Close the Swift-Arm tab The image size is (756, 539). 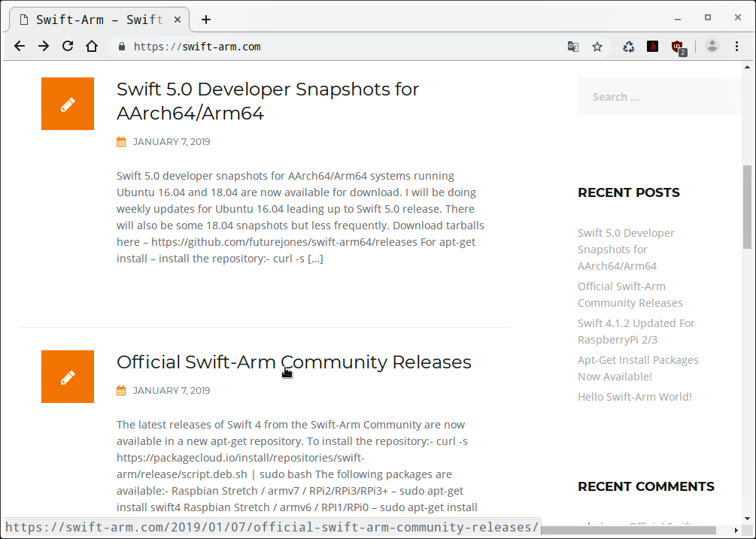pyautogui.click(x=178, y=20)
